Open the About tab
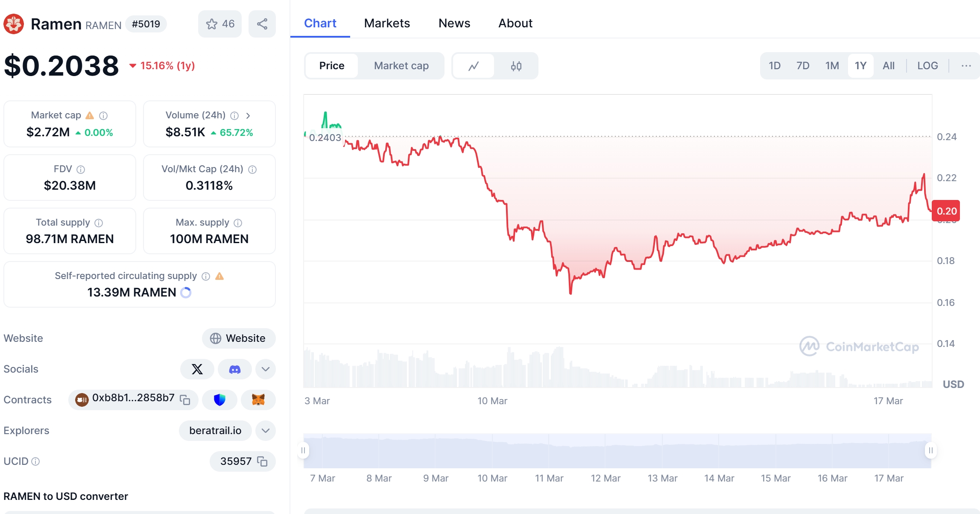 515,23
